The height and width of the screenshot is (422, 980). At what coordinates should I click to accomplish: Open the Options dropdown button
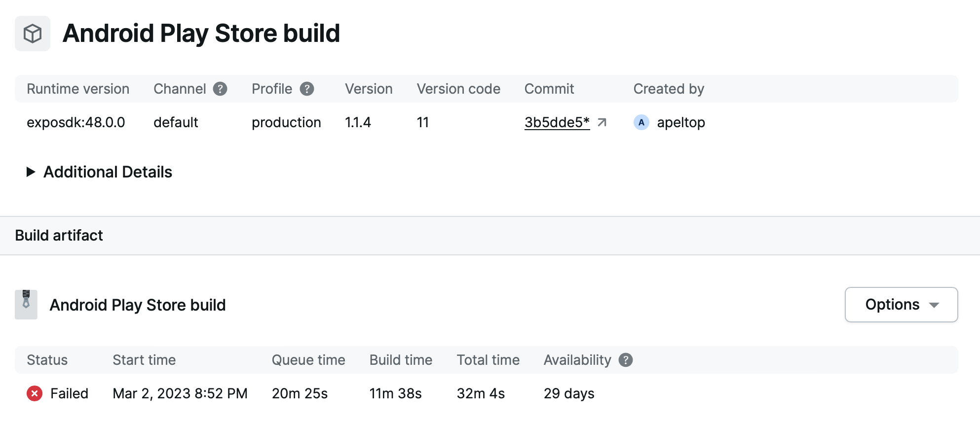pyautogui.click(x=901, y=305)
